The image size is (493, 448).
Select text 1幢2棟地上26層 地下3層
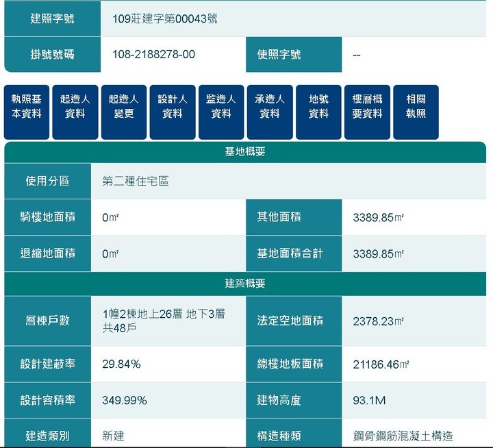point(164,314)
